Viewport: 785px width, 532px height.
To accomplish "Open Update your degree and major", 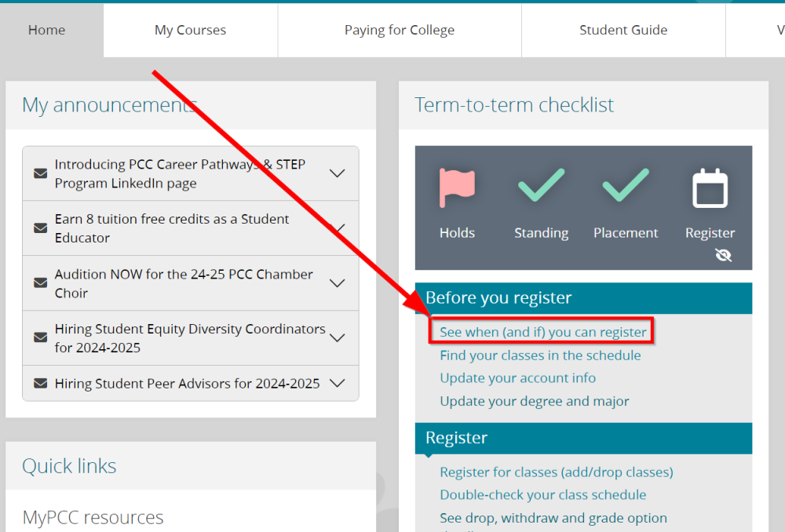I will pyautogui.click(x=534, y=401).
